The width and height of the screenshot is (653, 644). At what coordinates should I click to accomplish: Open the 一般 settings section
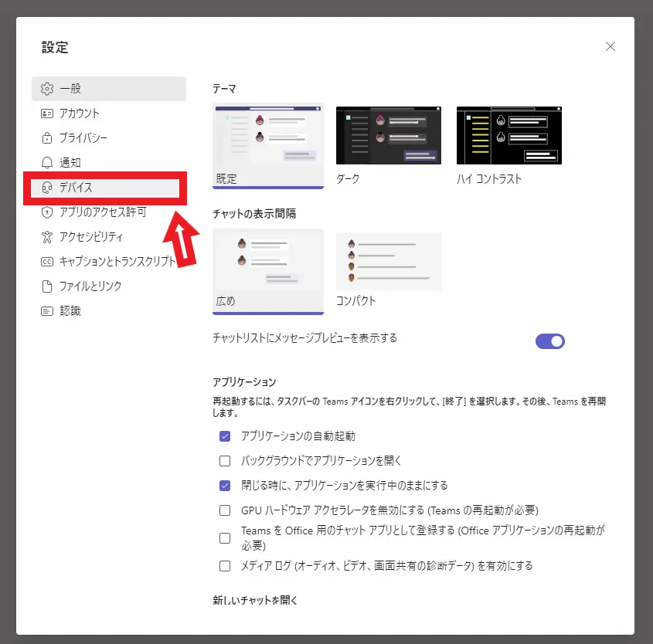109,89
